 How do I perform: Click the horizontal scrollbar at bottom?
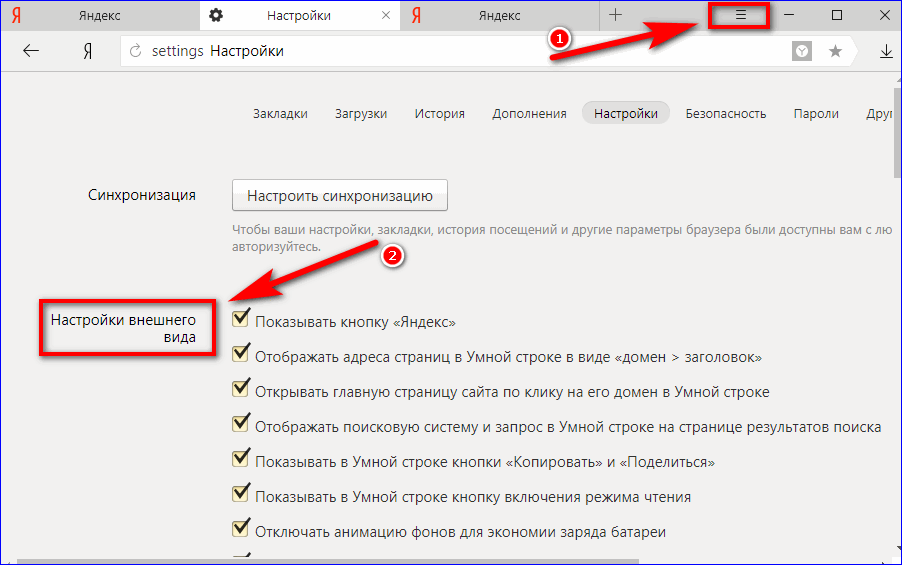click(328, 561)
